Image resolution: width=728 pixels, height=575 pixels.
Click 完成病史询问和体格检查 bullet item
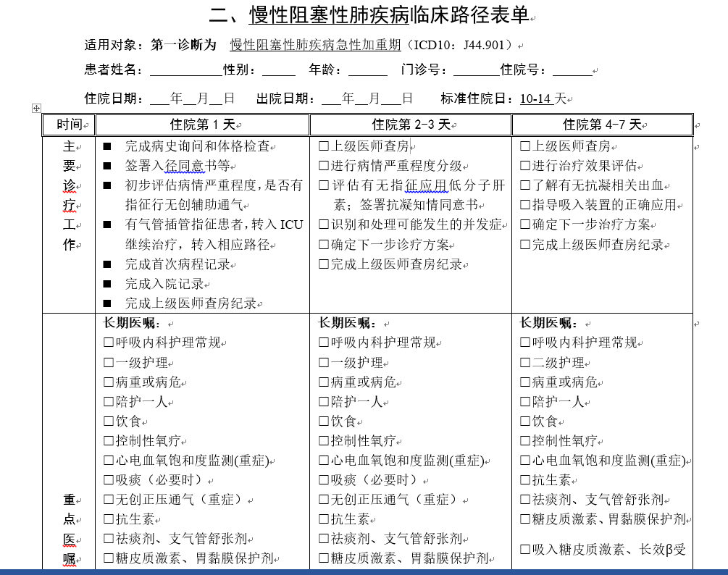pos(197,146)
